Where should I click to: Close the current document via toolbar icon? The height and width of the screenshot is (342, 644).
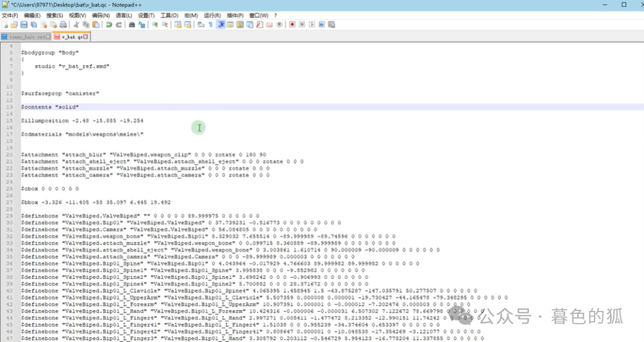click(x=44, y=24)
